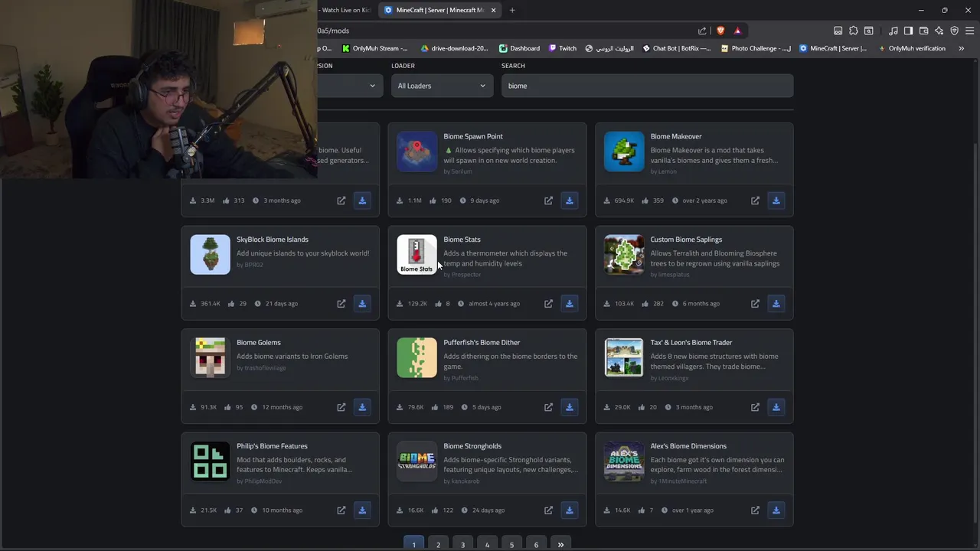Click the mod search field containing biome

coord(647,86)
